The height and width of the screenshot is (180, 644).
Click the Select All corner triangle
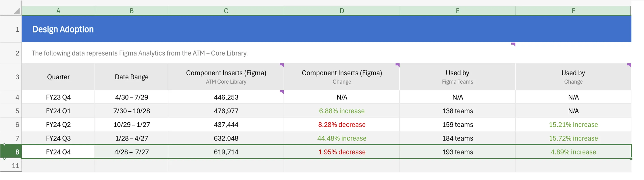(17, 11)
